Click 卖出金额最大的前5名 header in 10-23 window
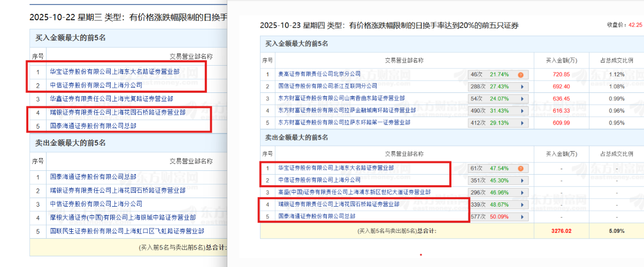 click(x=297, y=137)
